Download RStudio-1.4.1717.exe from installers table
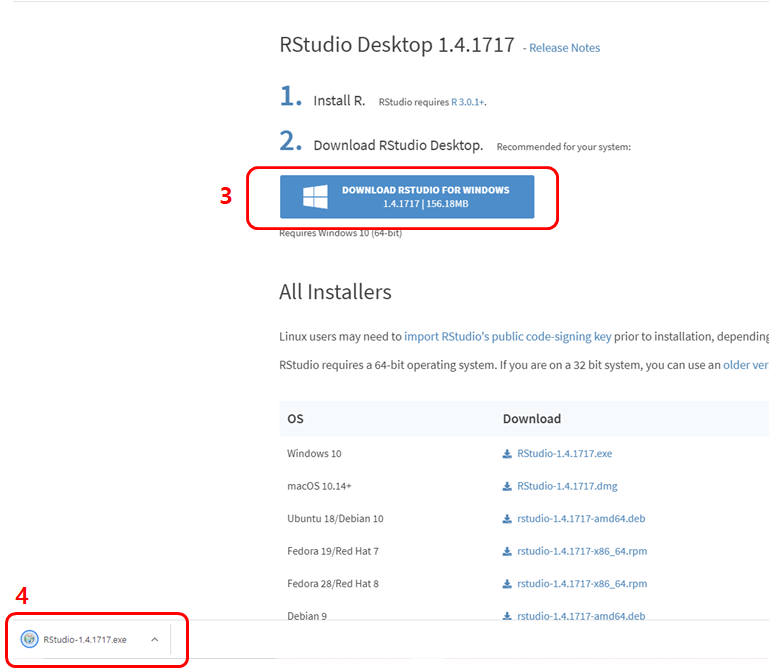The image size is (770, 669). pyautogui.click(x=564, y=453)
